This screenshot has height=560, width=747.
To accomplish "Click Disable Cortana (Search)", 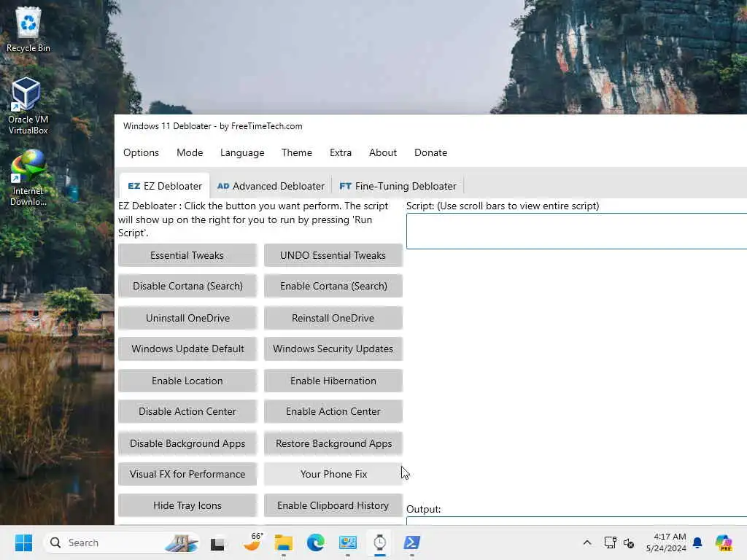I will tap(187, 286).
